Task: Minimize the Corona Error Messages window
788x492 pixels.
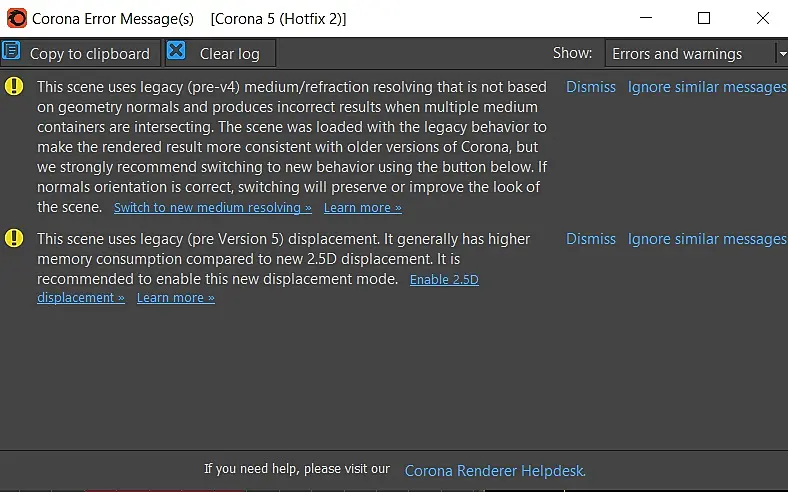Action: (646, 19)
